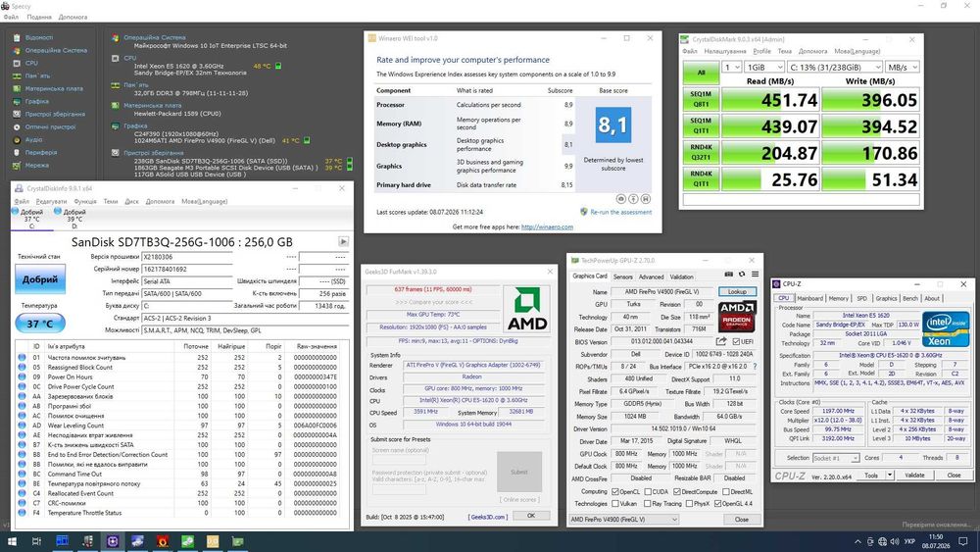Click 37 °C temperature indicator in CrystalDiskInfo

pyautogui.click(x=40, y=324)
